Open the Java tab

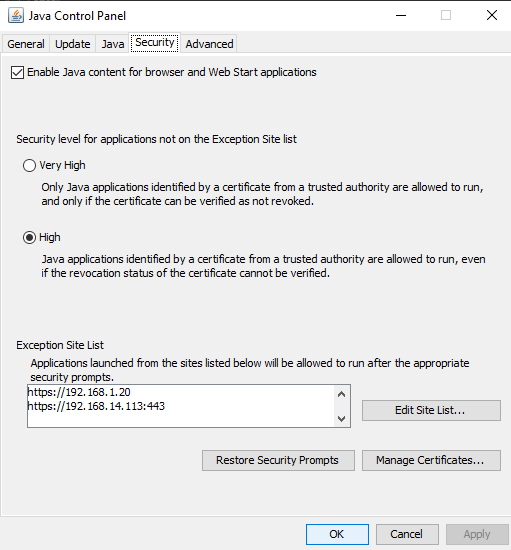(113, 44)
